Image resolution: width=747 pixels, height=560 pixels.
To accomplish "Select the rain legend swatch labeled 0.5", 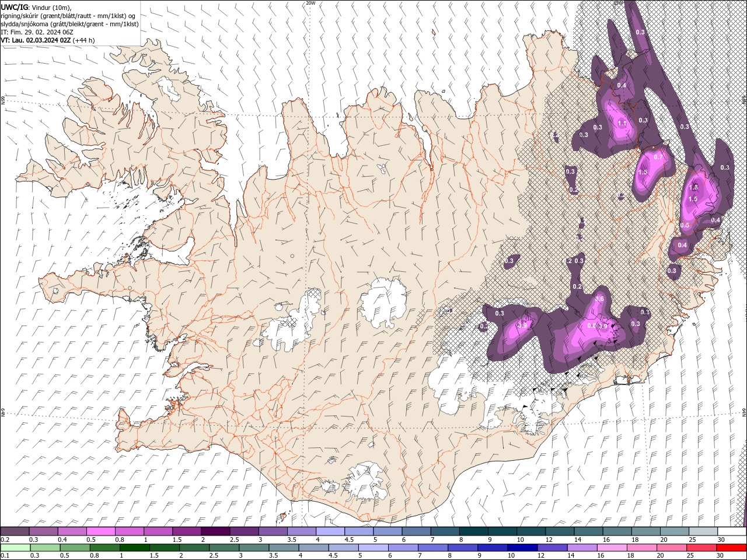I will [75, 548].
